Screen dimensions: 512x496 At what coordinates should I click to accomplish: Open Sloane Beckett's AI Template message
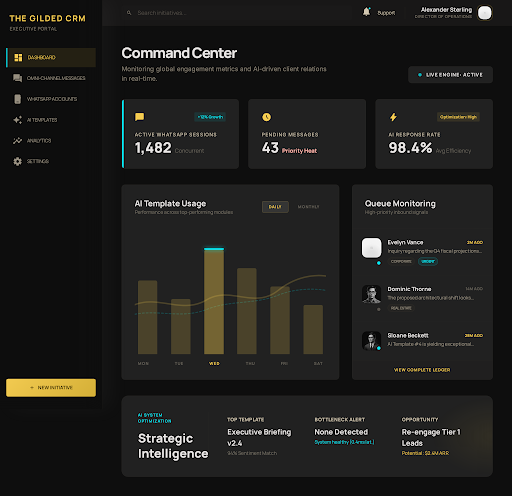pyautogui.click(x=430, y=344)
